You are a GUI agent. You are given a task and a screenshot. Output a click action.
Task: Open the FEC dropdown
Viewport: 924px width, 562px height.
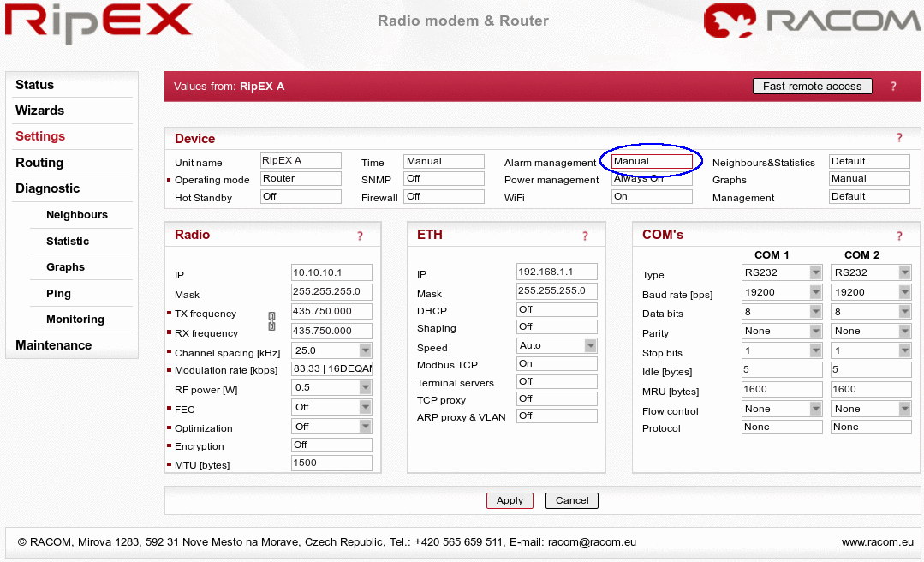point(331,407)
